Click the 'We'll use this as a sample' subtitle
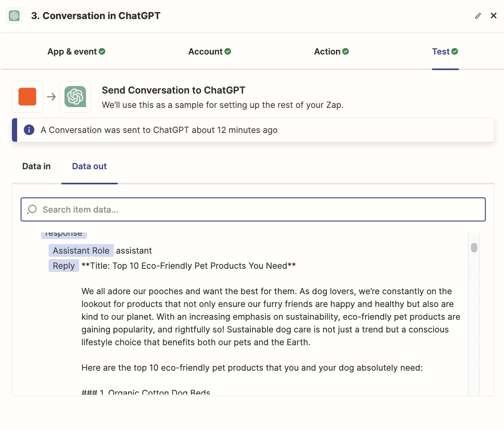504x430 pixels. tap(223, 105)
